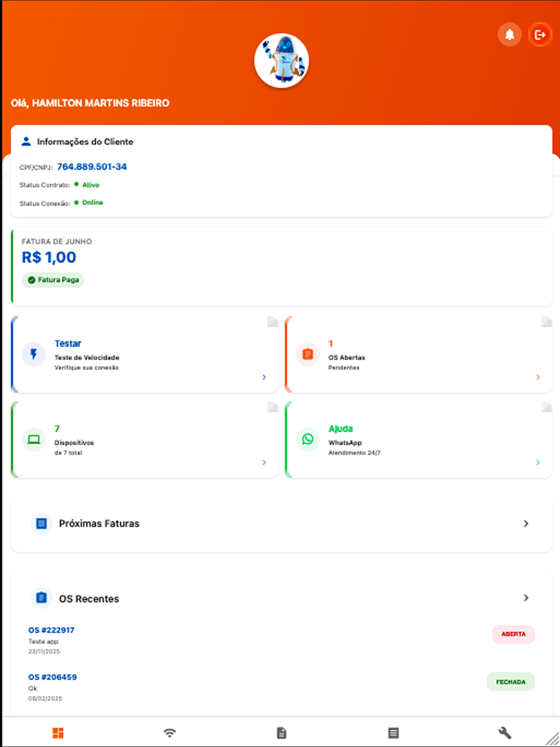
Task: Open Testar speed test link
Action: [x=68, y=343]
